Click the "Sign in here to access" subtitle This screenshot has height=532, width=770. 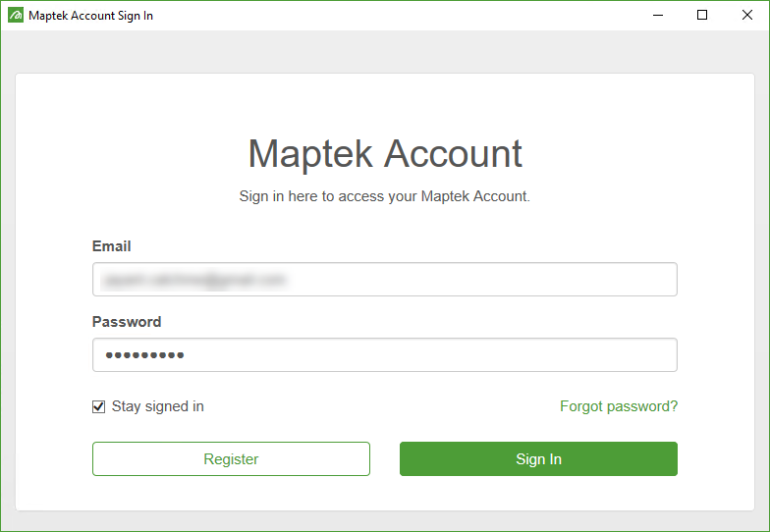click(385, 196)
